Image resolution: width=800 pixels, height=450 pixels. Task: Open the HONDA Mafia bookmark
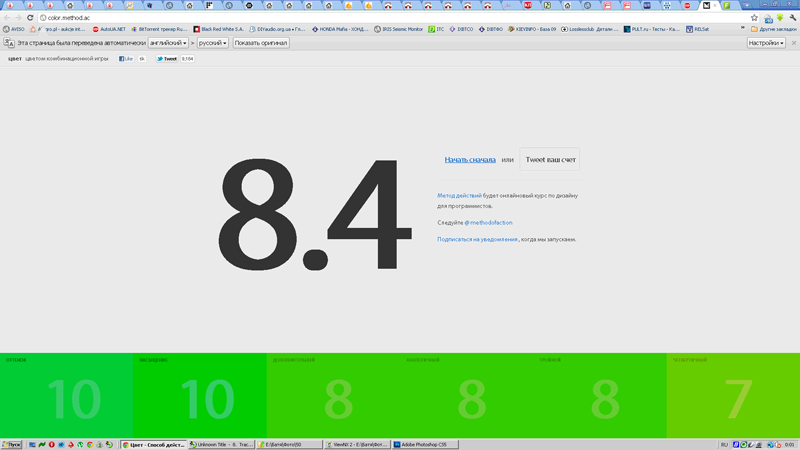pyautogui.click(x=339, y=30)
